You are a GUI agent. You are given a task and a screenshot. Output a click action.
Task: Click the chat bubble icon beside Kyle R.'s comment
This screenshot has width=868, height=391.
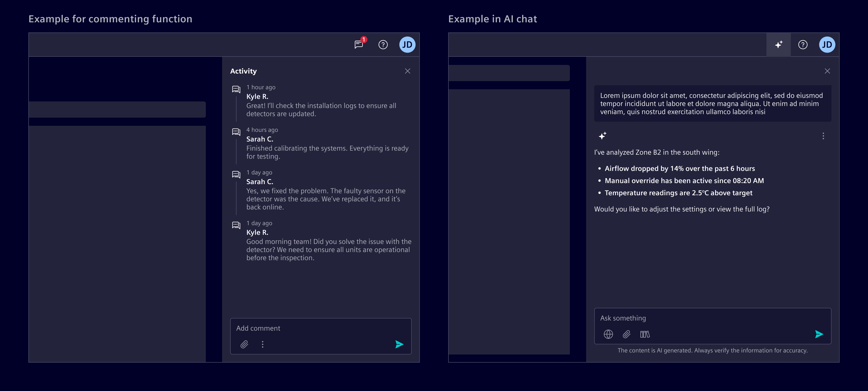pyautogui.click(x=236, y=89)
